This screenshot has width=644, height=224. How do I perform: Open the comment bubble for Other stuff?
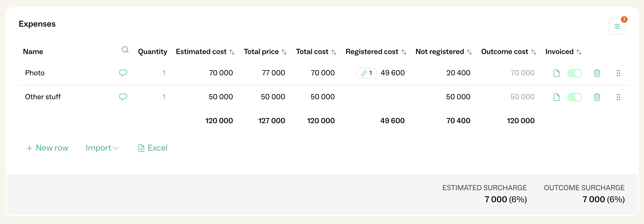(x=123, y=97)
